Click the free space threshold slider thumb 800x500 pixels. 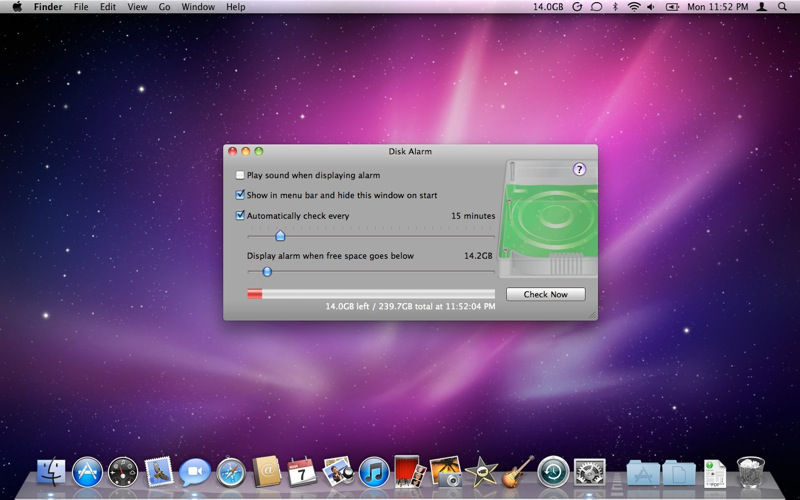[x=267, y=271]
